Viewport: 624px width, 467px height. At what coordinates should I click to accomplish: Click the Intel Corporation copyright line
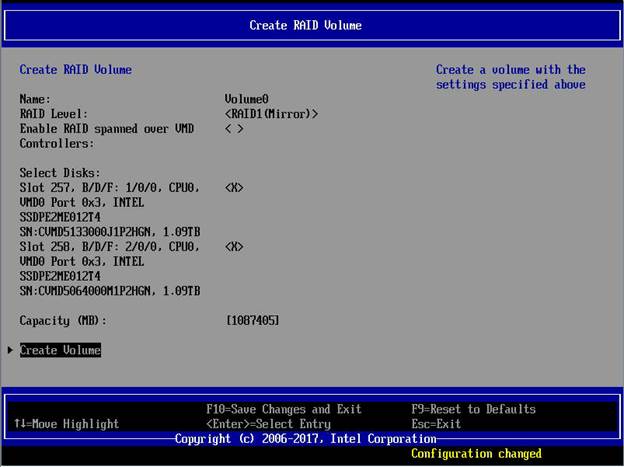coord(305,439)
